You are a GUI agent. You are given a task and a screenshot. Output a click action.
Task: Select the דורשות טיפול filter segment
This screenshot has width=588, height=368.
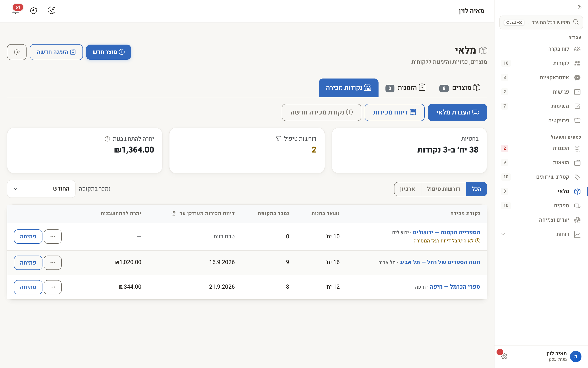pos(443,189)
